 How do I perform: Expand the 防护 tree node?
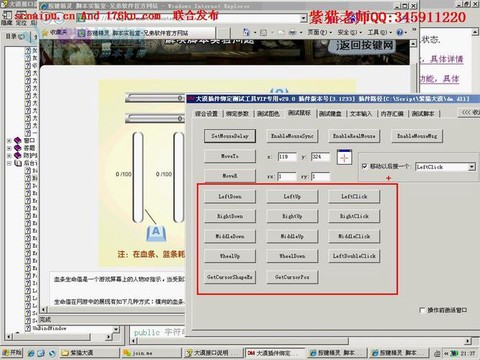(9, 155)
